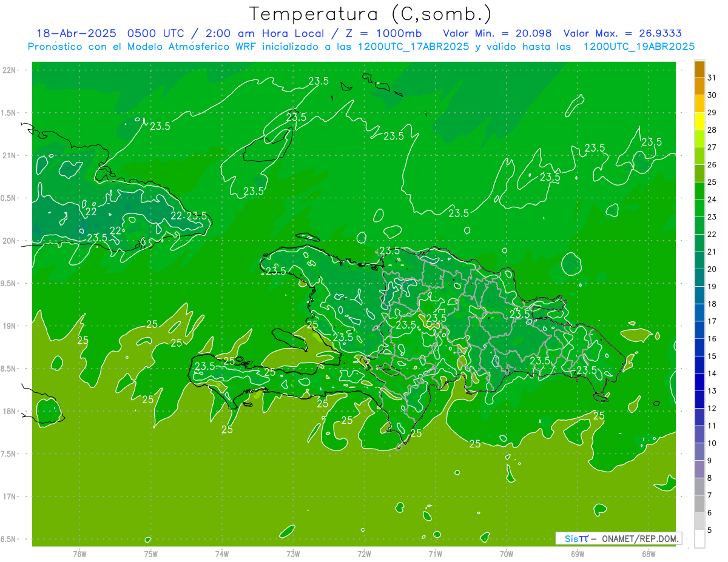Click the purple legend swatch between 9 and 10
Viewport: 728px width, 562px height.
[699, 452]
